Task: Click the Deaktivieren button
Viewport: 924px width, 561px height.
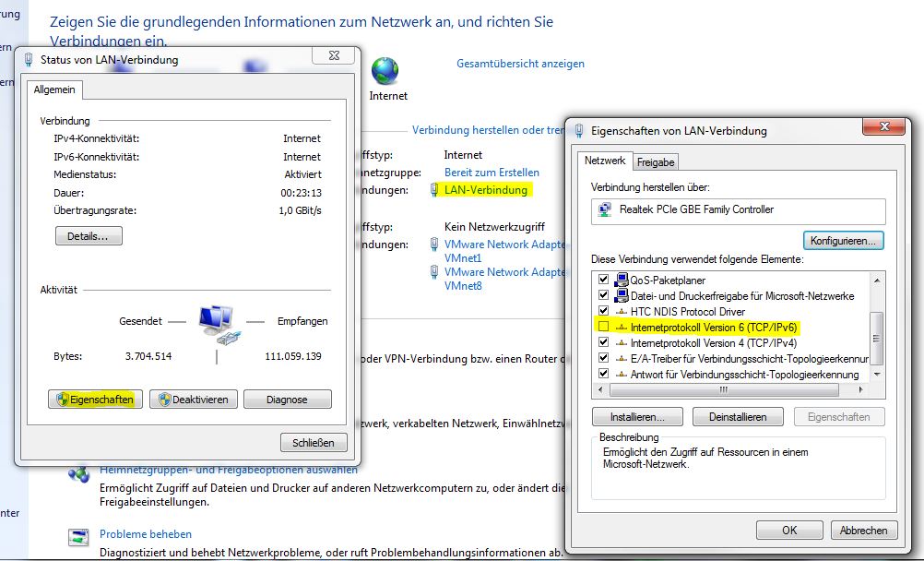Action: point(194,400)
